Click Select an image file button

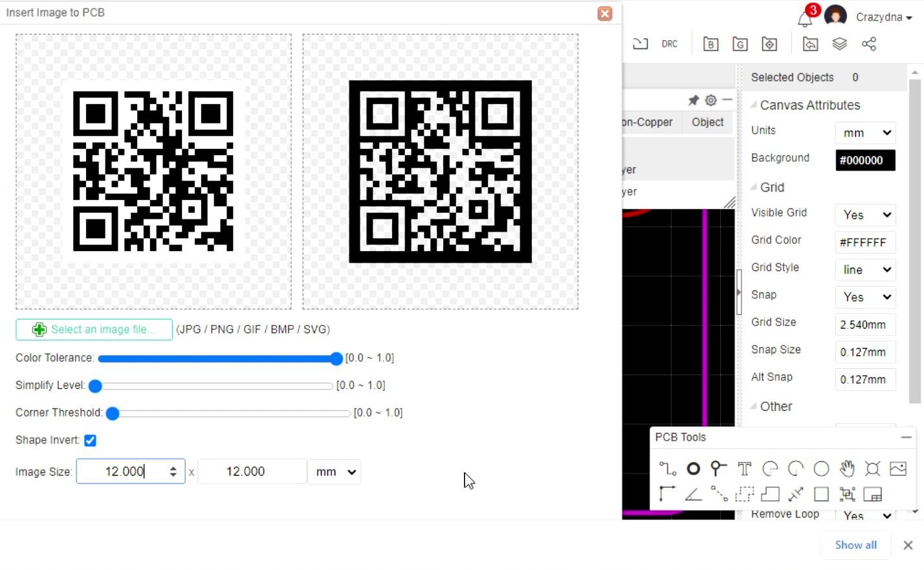click(94, 329)
